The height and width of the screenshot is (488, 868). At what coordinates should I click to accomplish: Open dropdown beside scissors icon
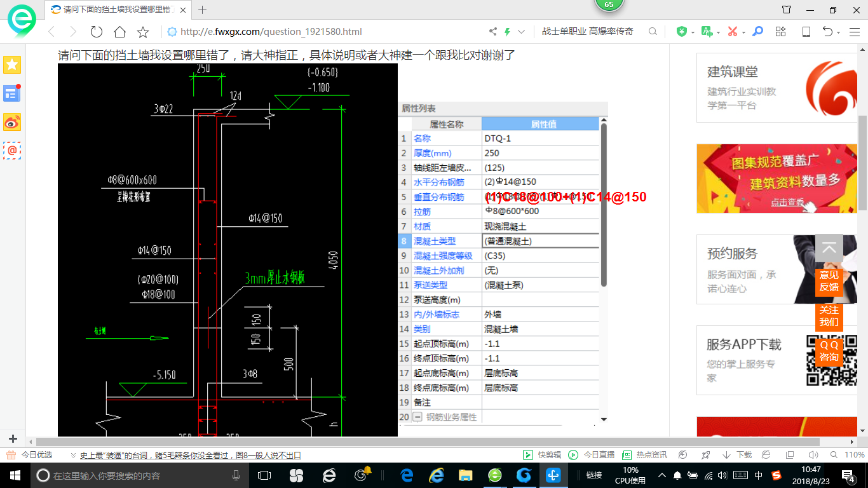tap(743, 32)
